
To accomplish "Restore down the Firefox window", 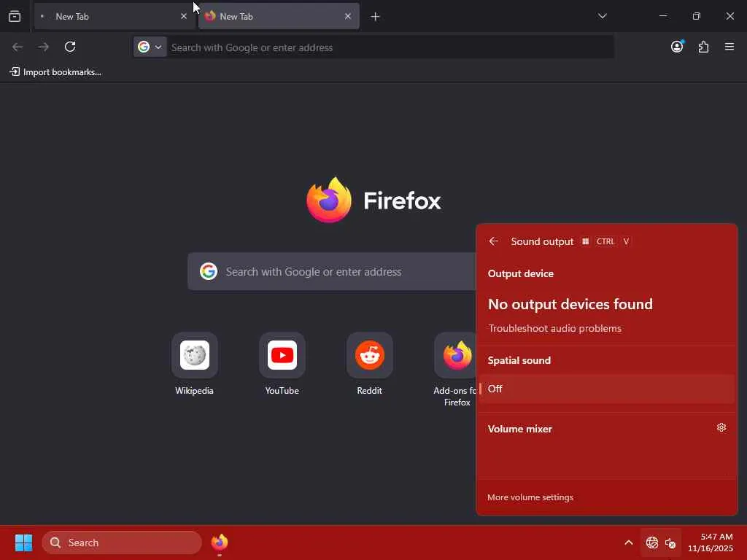I will pos(697,16).
